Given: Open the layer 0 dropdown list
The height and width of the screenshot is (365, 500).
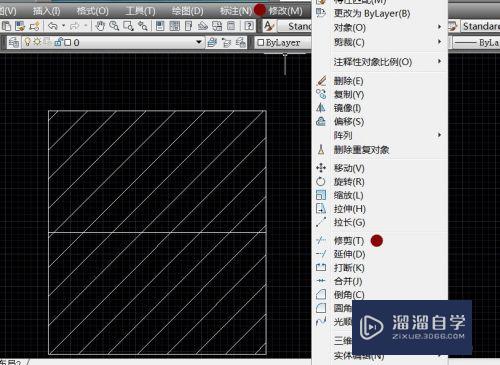Looking at the screenshot, I should 199,42.
